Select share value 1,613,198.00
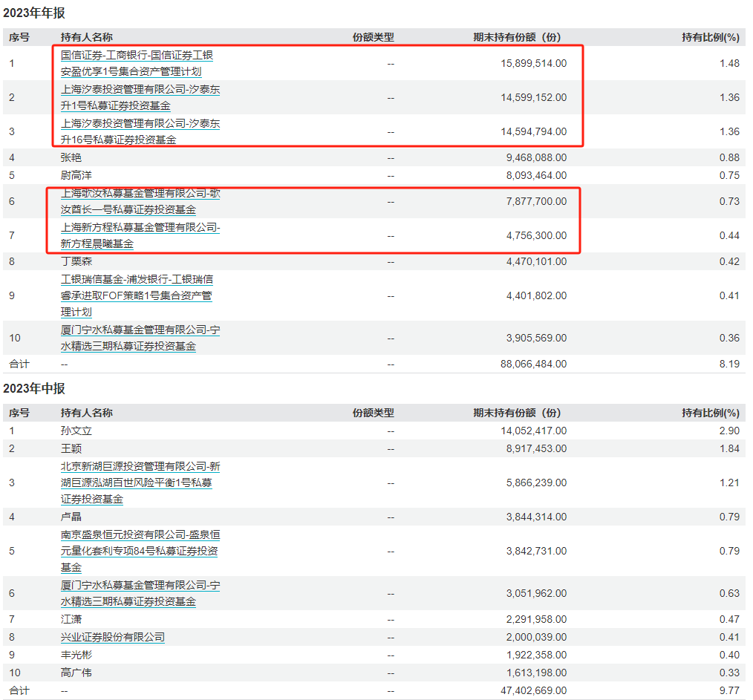This screenshot has width=753, height=700. coord(536,673)
